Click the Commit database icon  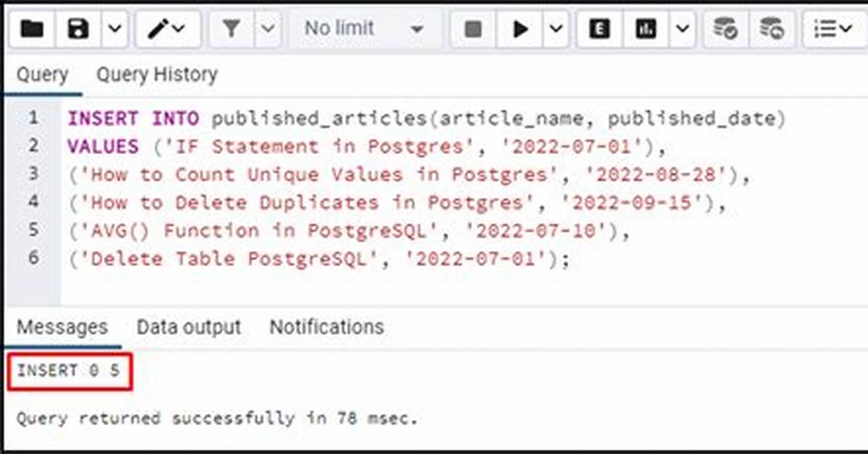coord(725,29)
